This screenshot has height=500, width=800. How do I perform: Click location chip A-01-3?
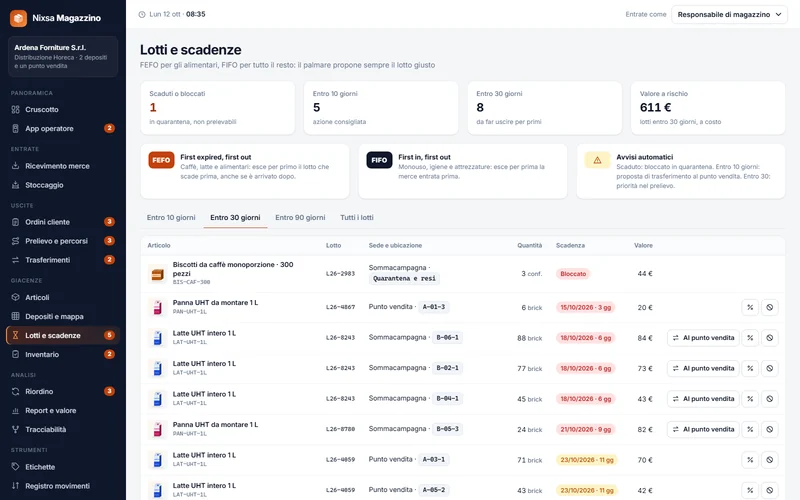pyautogui.click(x=434, y=307)
